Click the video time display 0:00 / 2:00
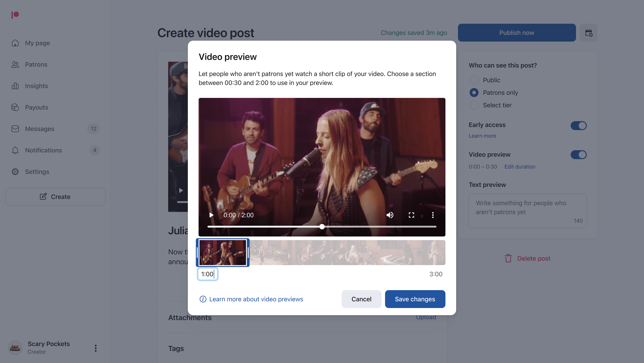Screen dimensions: 644x363 (x=238, y=215)
